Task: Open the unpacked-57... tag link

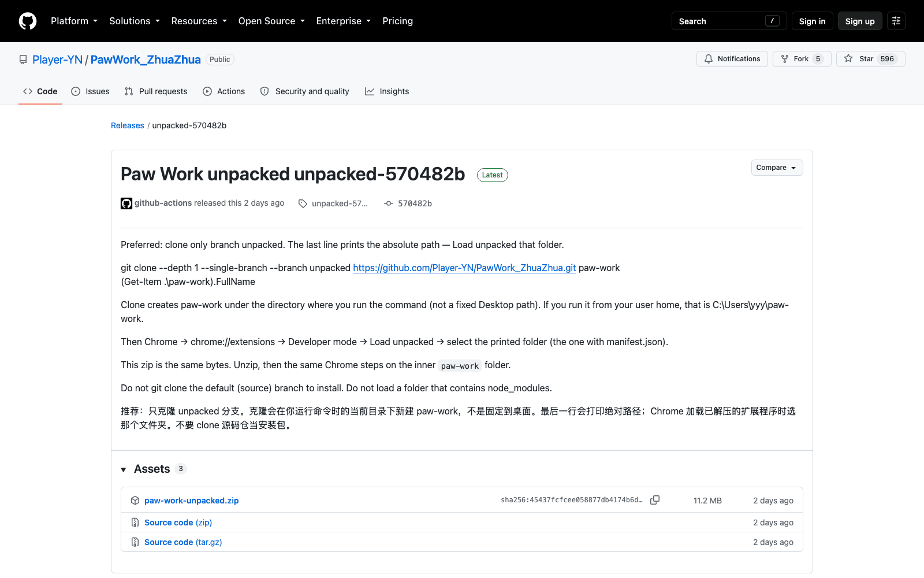Action: pos(340,203)
